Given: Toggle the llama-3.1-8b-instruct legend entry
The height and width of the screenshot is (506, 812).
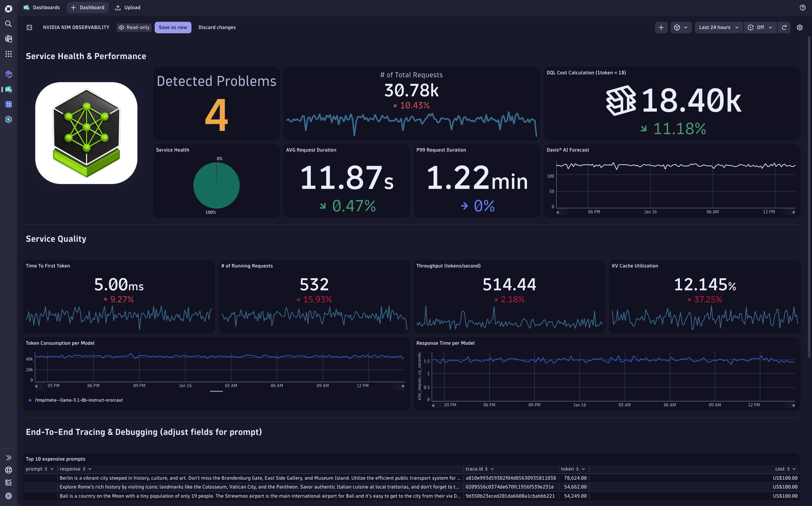Looking at the screenshot, I should pos(76,400).
